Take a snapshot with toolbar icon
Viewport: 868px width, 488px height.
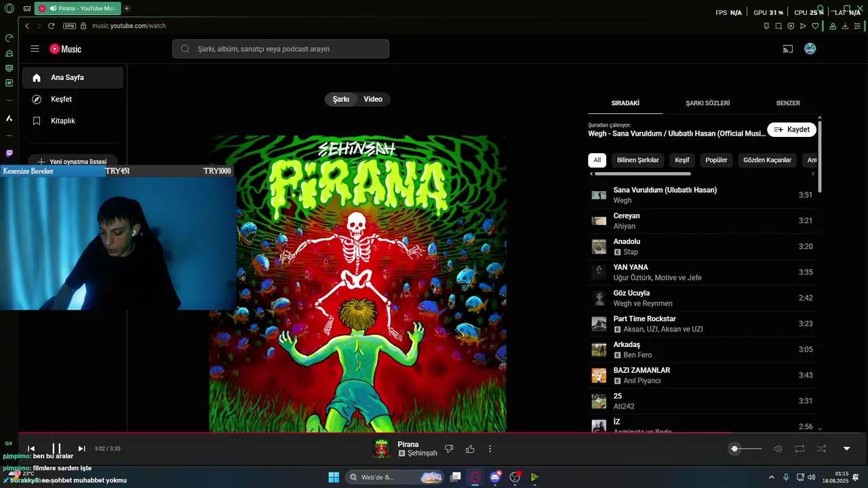point(778,26)
